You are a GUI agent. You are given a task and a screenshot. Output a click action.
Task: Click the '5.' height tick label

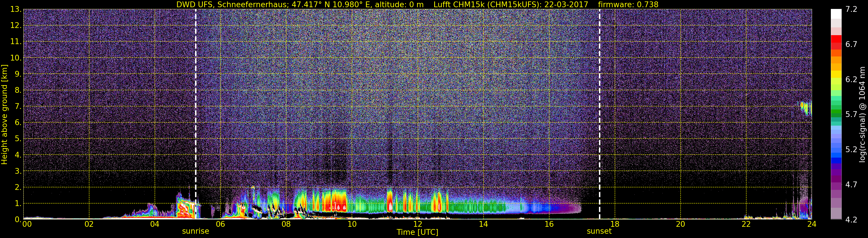pyautogui.click(x=18, y=139)
